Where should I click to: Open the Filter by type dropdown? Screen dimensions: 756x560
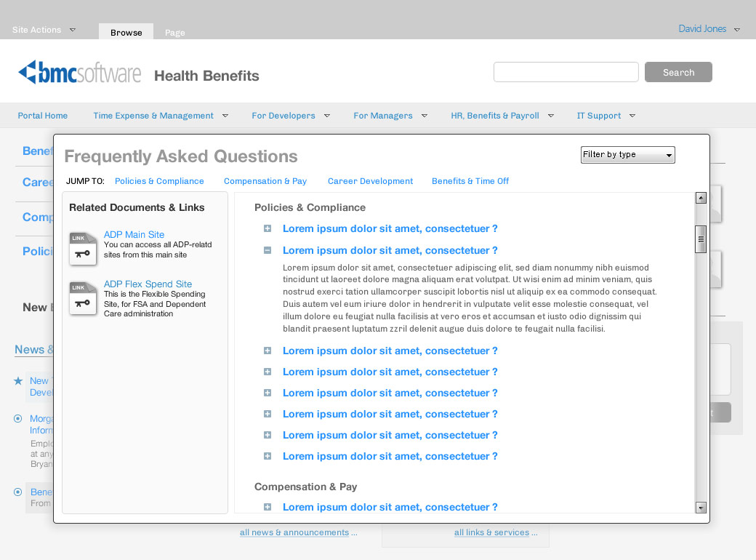coord(627,155)
